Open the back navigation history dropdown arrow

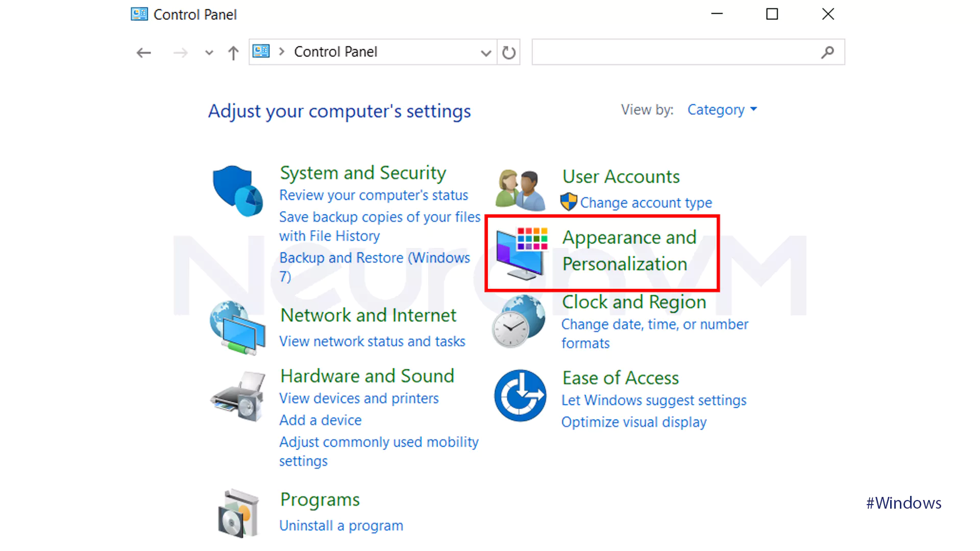point(208,53)
